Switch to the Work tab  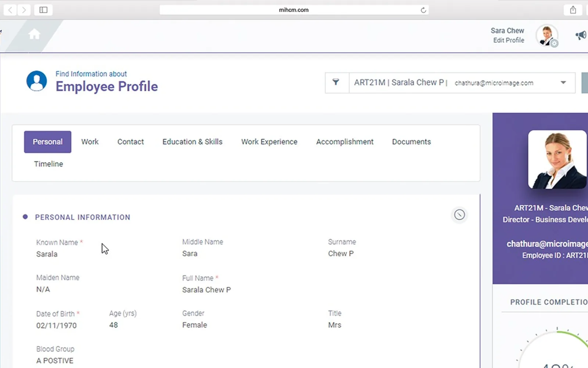(90, 142)
